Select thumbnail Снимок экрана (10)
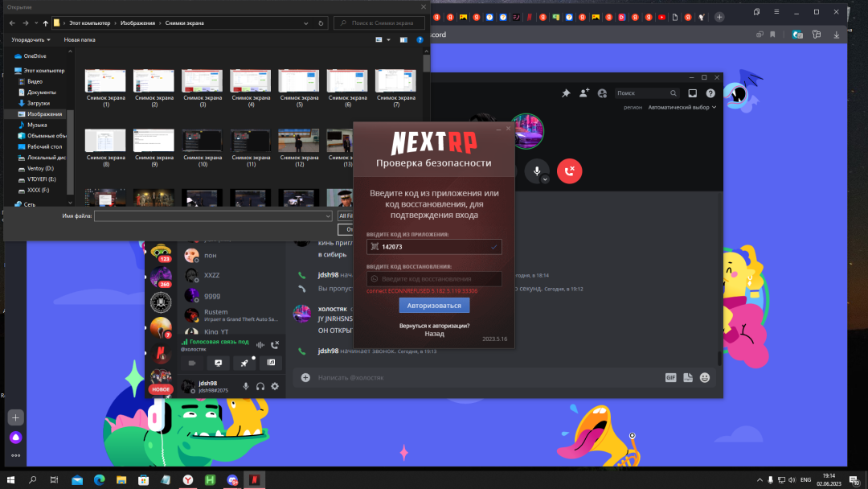 202,148
